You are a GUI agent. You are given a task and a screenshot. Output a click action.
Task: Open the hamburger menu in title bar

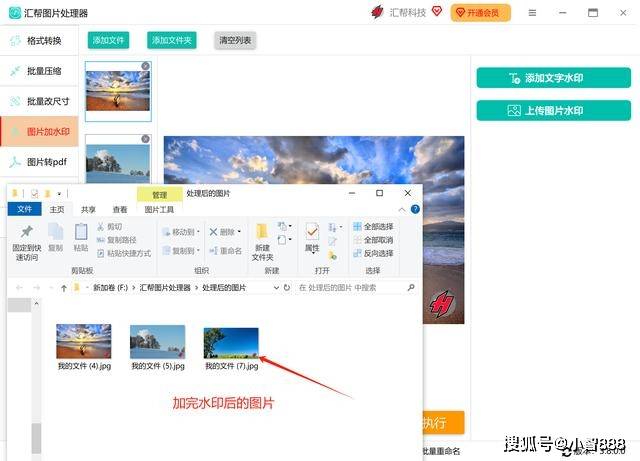coord(532,13)
